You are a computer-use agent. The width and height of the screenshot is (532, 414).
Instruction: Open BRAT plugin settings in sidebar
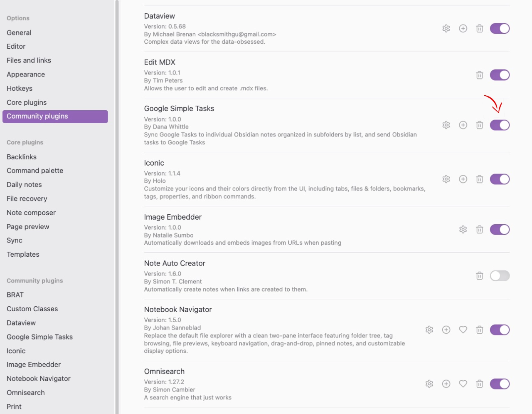[15, 295]
